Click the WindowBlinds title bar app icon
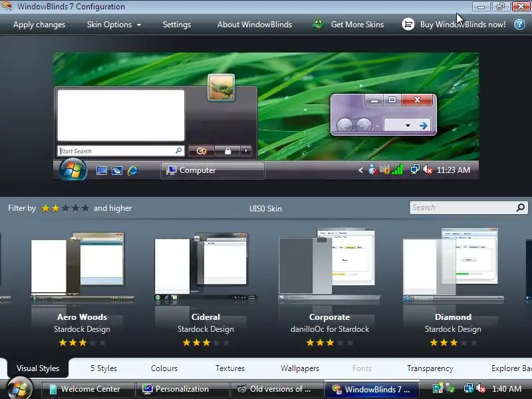 point(7,6)
